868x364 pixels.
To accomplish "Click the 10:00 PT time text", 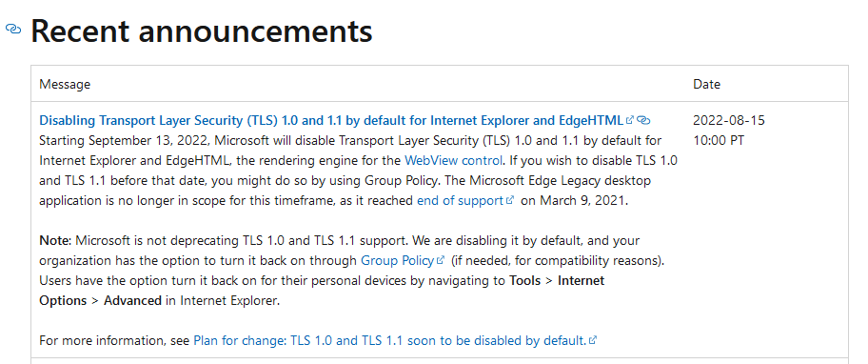I will pyautogui.click(x=719, y=141).
